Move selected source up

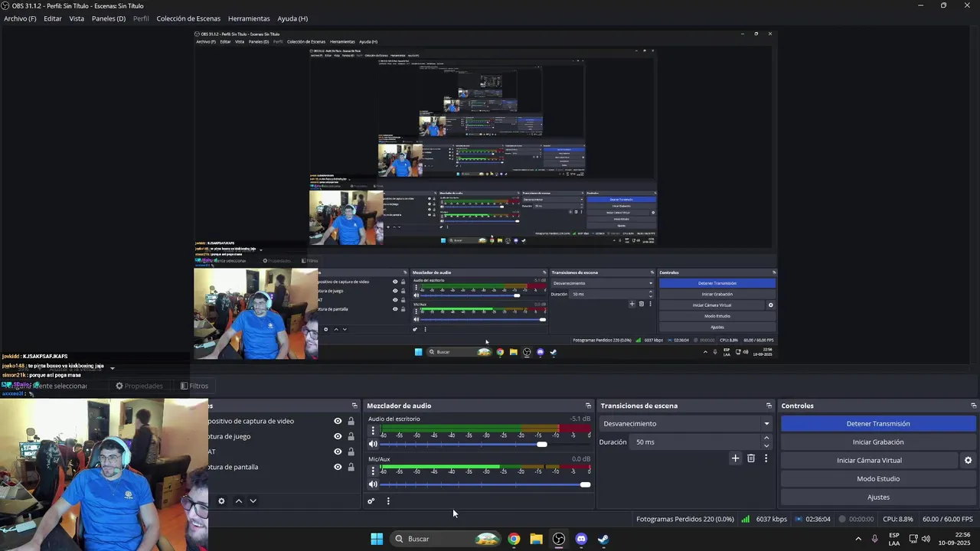click(238, 501)
